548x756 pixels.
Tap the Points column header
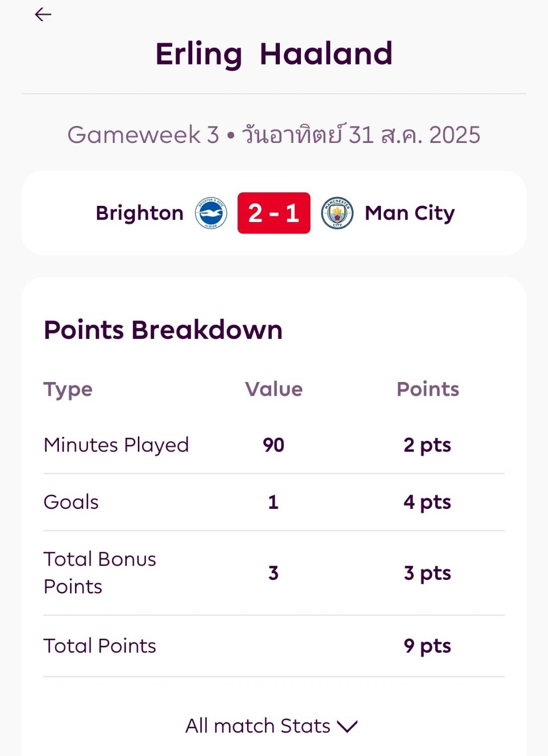[428, 389]
